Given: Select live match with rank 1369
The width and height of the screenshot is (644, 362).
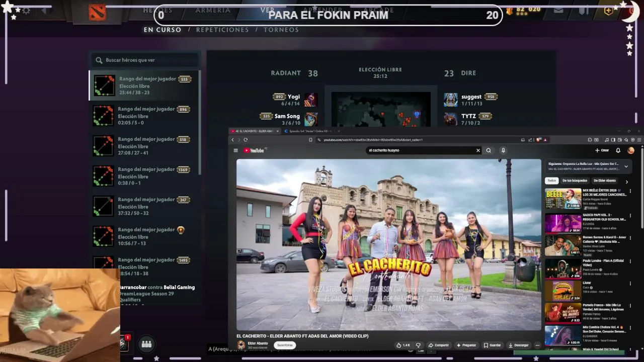Looking at the screenshot, I should tap(144, 176).
